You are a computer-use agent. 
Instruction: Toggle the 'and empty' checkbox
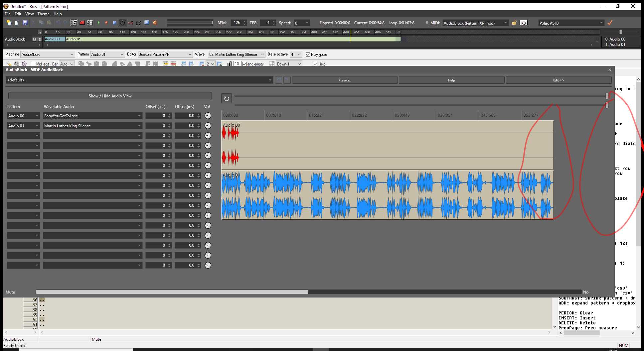pyautogui.click(x=245, y=63)
